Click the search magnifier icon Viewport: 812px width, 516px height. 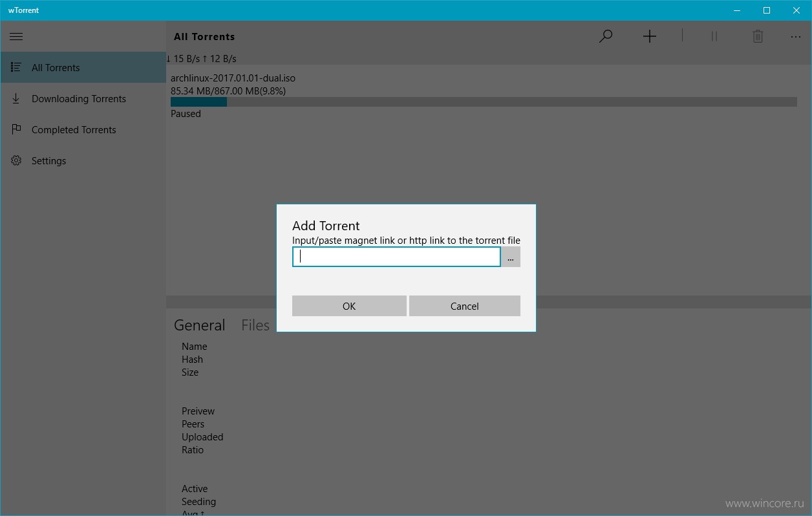point(606,36)
